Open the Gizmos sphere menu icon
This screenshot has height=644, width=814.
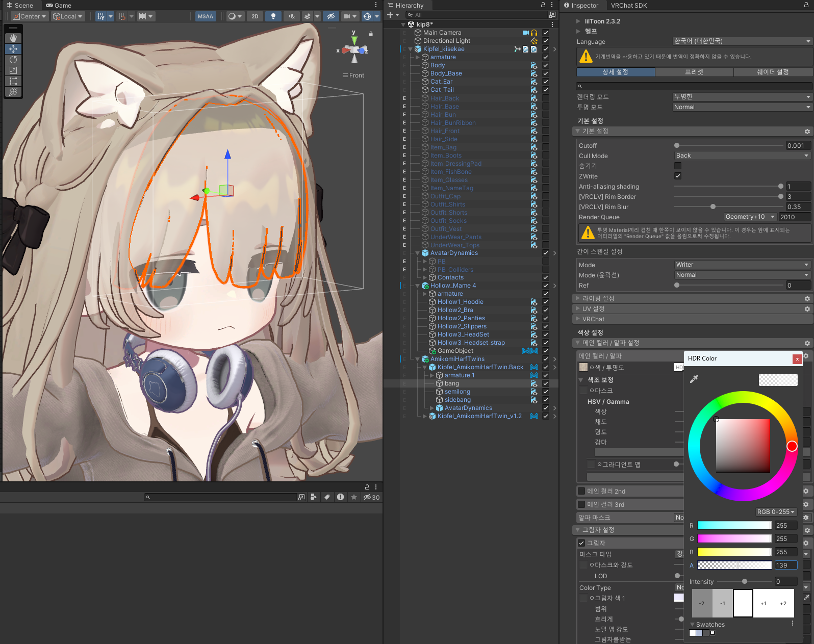pos(367,16)
